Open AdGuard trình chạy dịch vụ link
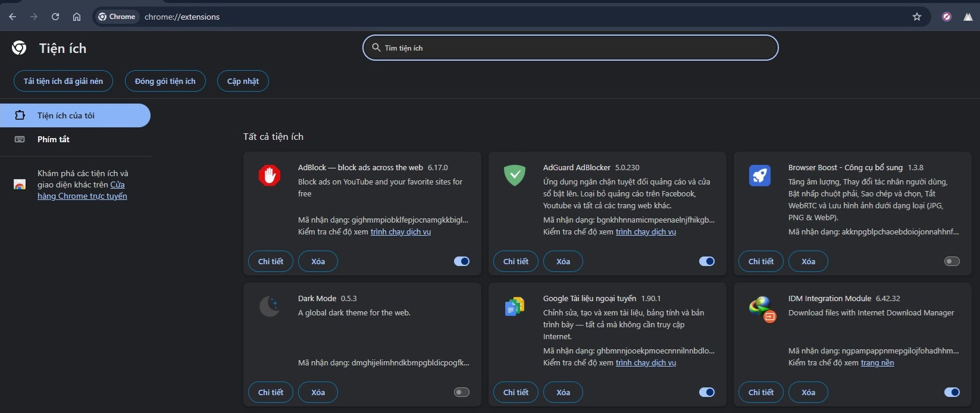 click(x=646, y=231)
